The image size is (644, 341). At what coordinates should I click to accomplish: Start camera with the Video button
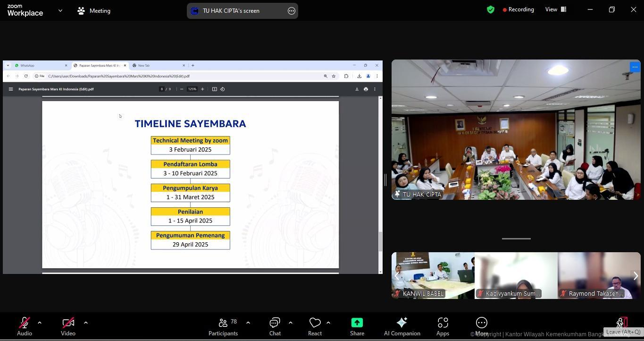(68, 326)
